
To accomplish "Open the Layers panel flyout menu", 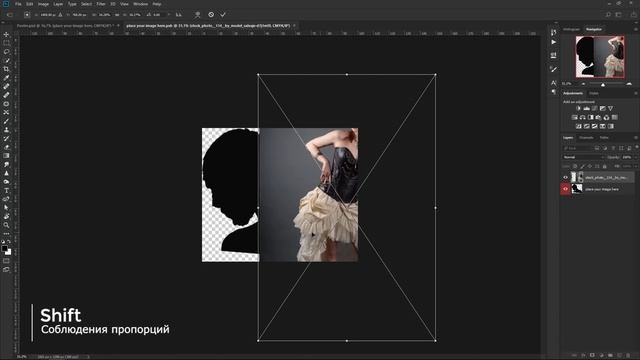I will pos(636,138).
